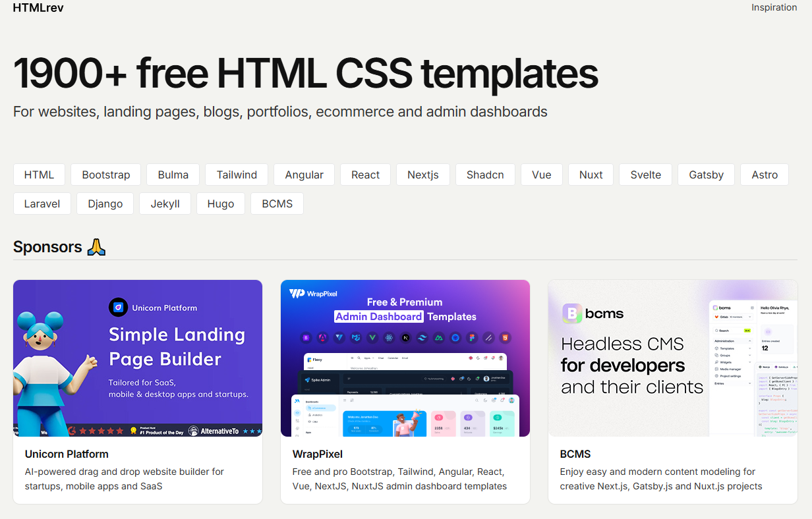The height and width of the screenshot is (519, 812).
Task: Open the Svelte templates tag
Action: pyautogui.click(x=645, y=175)
